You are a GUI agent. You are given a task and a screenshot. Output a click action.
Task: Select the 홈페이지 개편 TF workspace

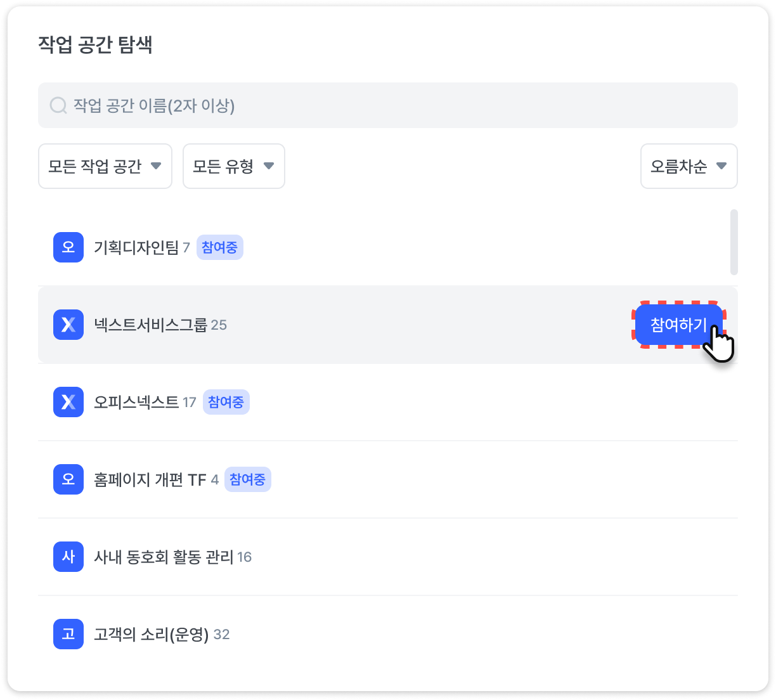click(150, 479)
